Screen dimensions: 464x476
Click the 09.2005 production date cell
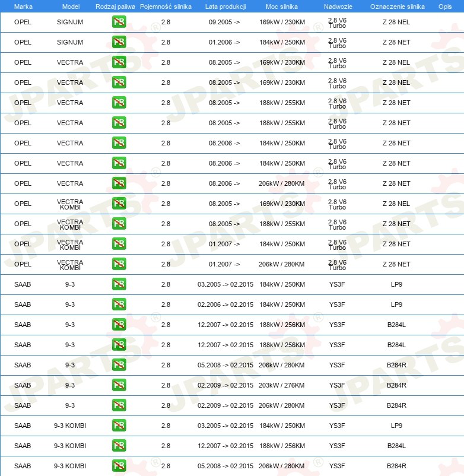pos(224,22)
